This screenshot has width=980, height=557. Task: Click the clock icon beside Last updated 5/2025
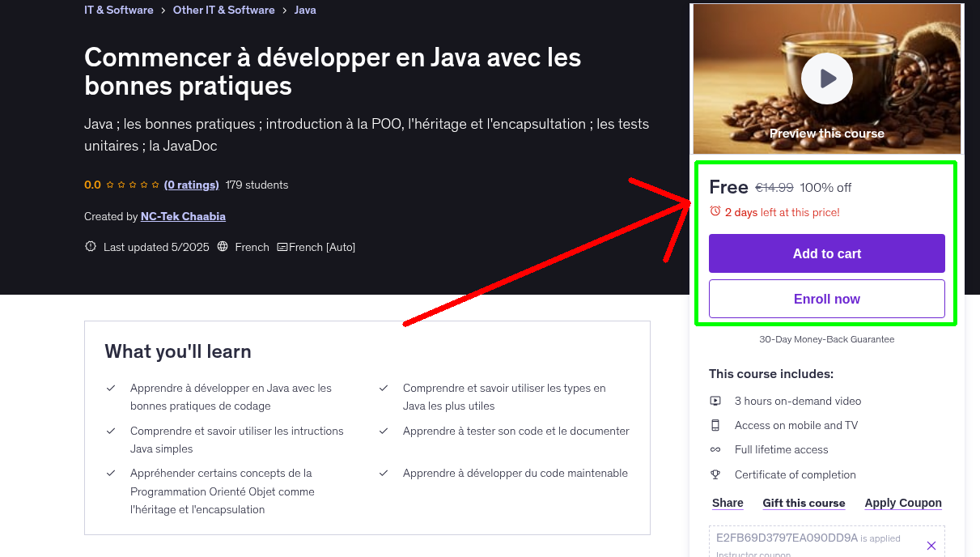pos(90,246)
